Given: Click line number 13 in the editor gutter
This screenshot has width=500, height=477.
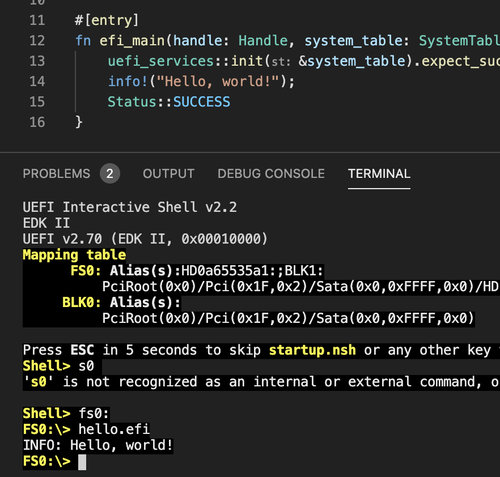Looking at the screenshot, I should click(x=37, y=61).
